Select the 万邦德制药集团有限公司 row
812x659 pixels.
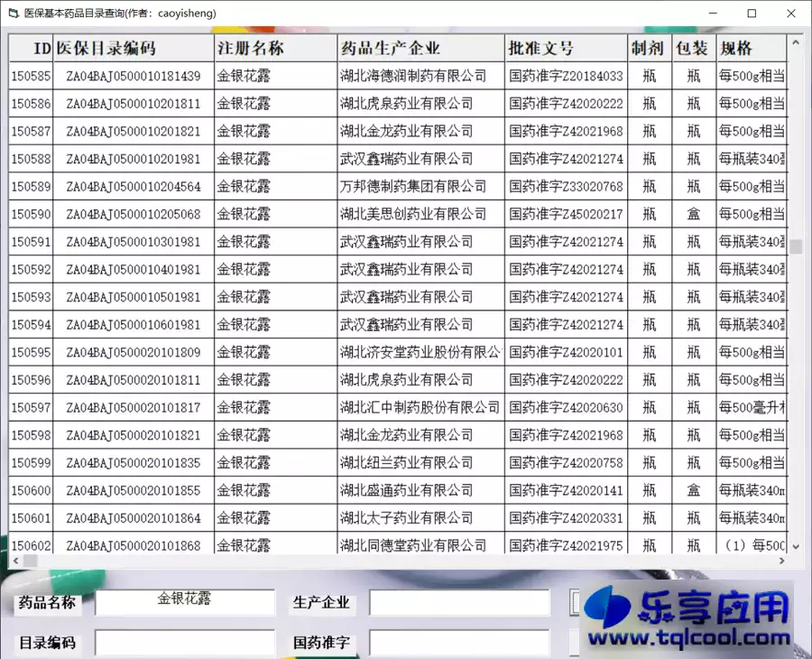point(271,187)
